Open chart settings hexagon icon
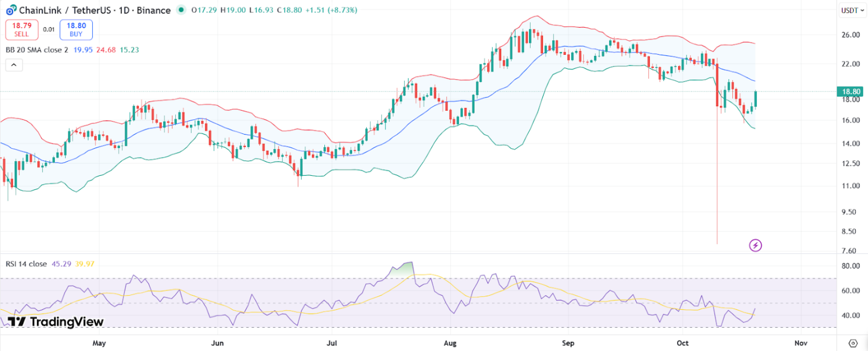868x351 pixels. pos(853,343)
